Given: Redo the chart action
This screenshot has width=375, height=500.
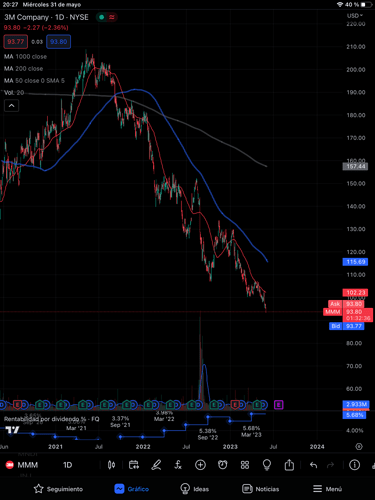Looking at the screenshot, I should [x=330, y=465].
